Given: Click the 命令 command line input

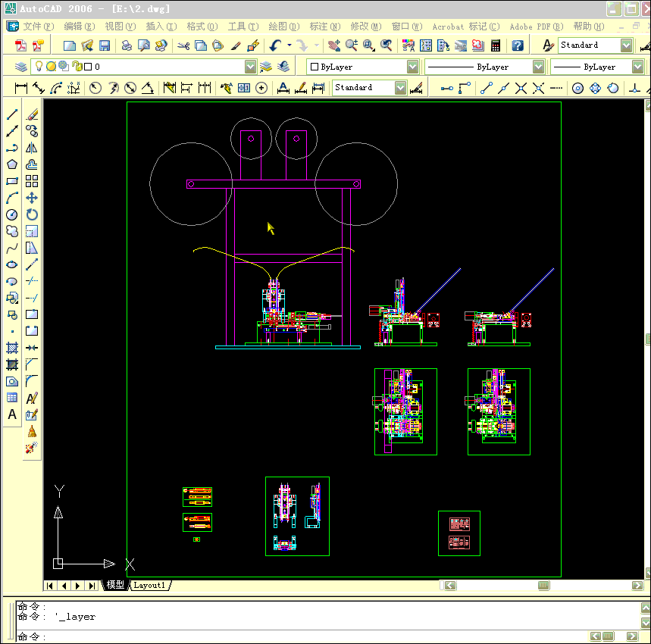Looking at the screenshot, I should 303,636.
